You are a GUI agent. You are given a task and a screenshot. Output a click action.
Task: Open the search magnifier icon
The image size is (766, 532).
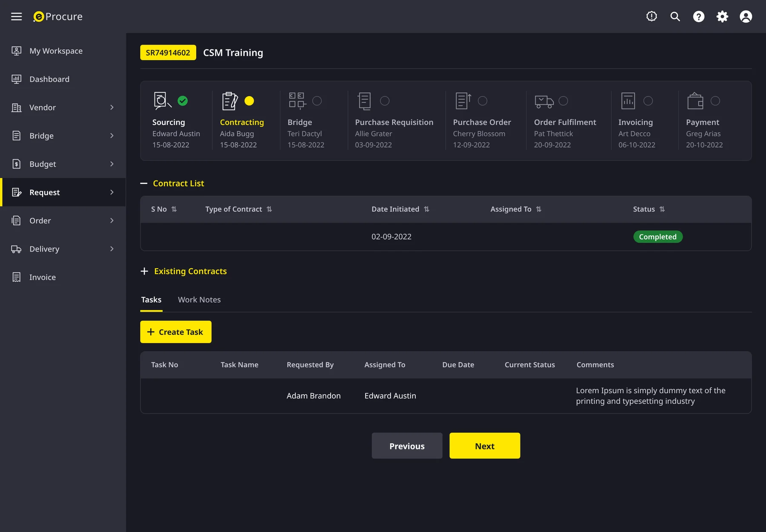pyautogui.click(x=675, y=17)
